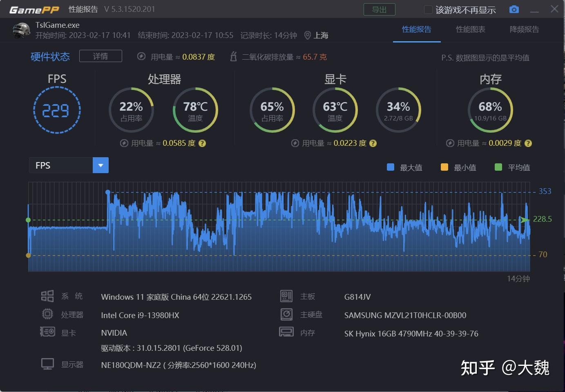Click the carbon dioxide emission icon
Viewport: 565px width, 392px height.
(233, 56)
